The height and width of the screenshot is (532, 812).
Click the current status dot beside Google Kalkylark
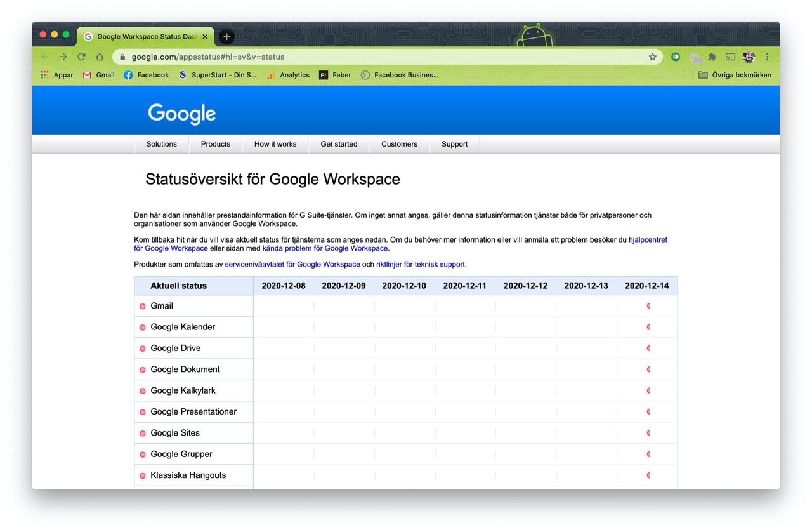pyautogui.click(x=143, y=391)
